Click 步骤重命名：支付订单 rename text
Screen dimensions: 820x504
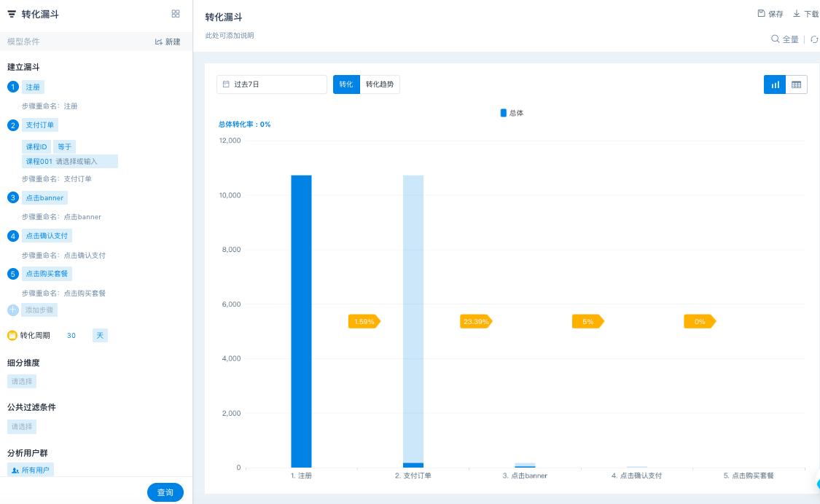click(56, 179)
